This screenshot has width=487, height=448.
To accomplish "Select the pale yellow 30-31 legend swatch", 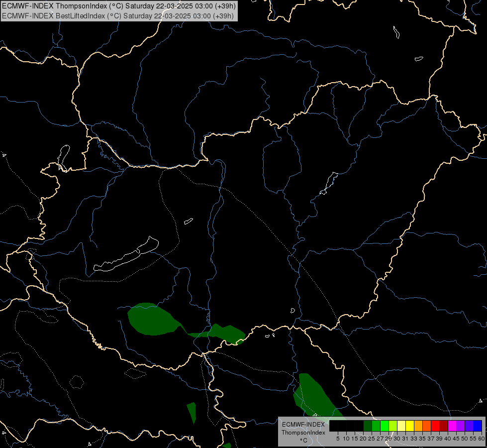I will point(401,426).
